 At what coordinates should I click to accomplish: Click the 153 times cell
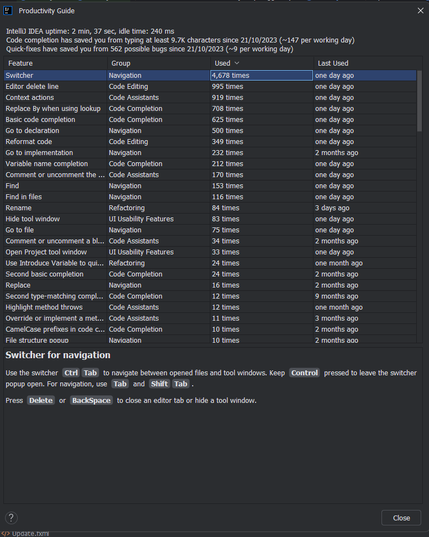coord(261,186)
